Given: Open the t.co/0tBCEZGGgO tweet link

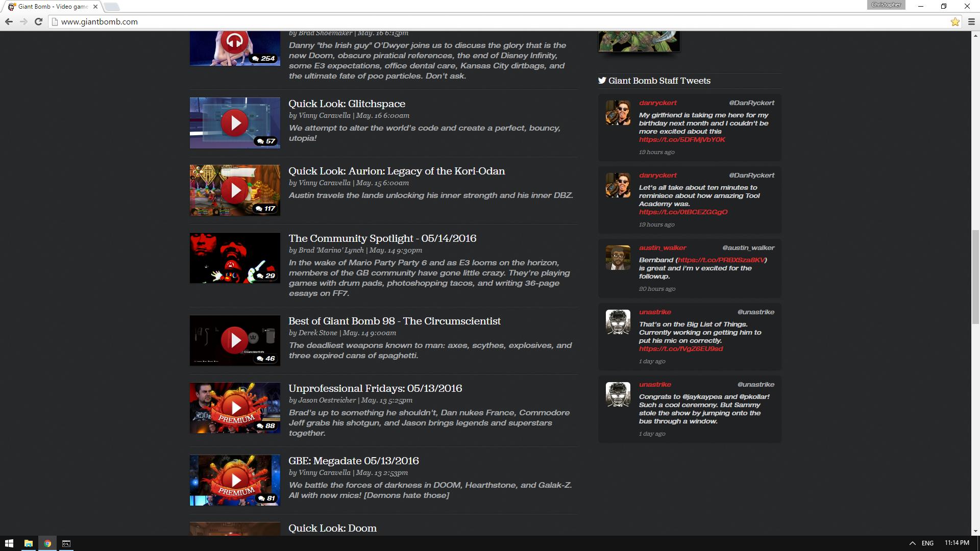Looking at the screenshot, I should [x=683, y=212].
